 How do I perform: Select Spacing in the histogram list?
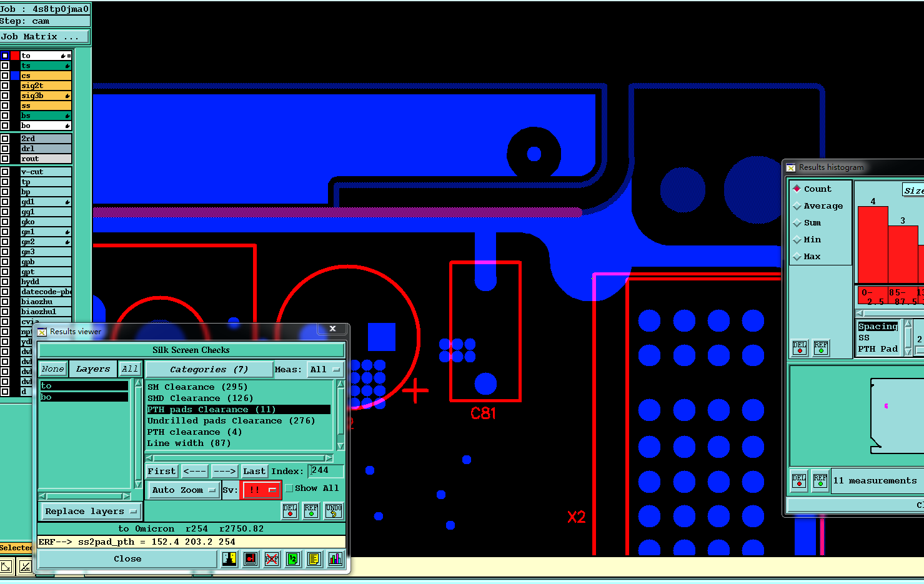(878, 326)
